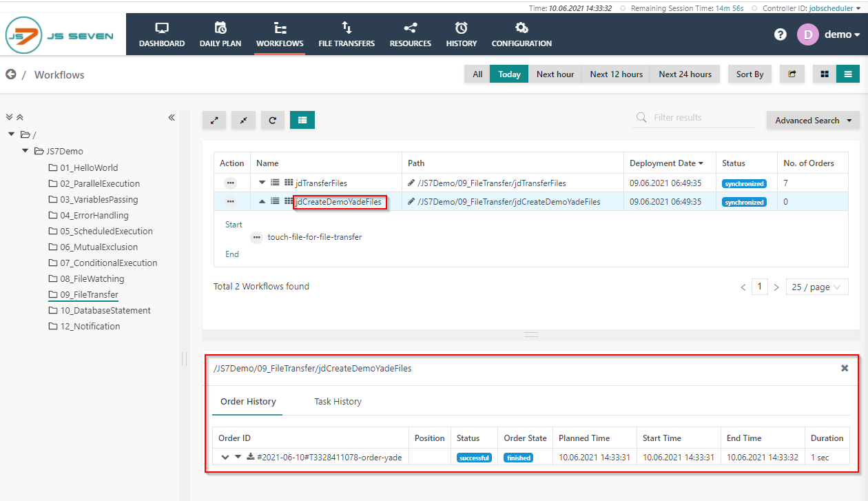868x501 pixels.
Task: Open the 10_DatabaseStatement folder
Action: [x=99, y=310]
